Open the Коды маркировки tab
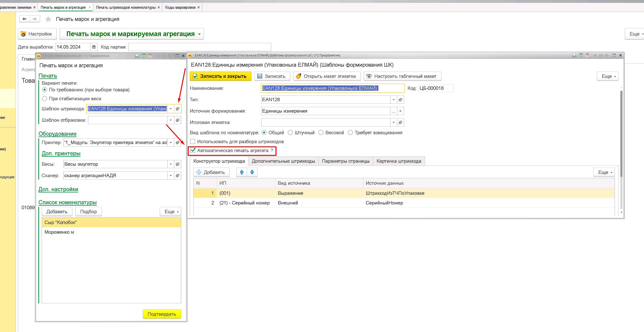The image size is (644, 332). click(180, 7)
